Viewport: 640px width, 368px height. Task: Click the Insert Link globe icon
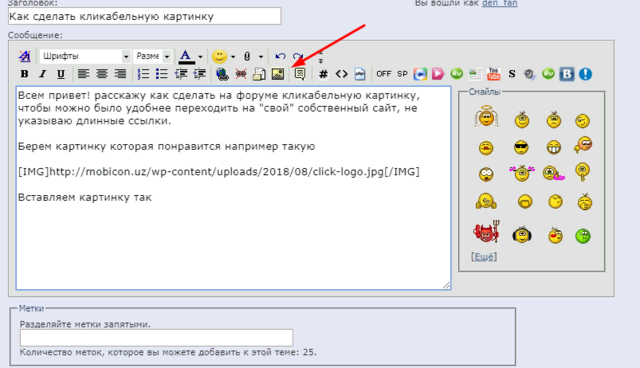click(x=222, y=74)
